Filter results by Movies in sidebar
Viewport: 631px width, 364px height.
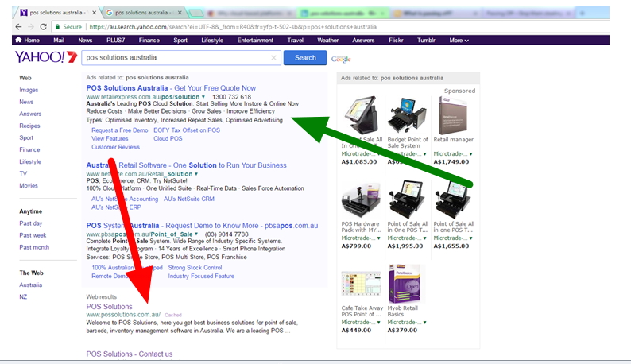click(29, 186)
